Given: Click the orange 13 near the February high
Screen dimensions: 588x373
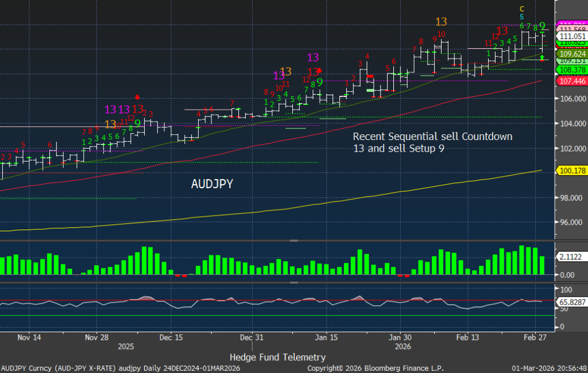Looking at the screenshot, I should click(x=441, y=22).
